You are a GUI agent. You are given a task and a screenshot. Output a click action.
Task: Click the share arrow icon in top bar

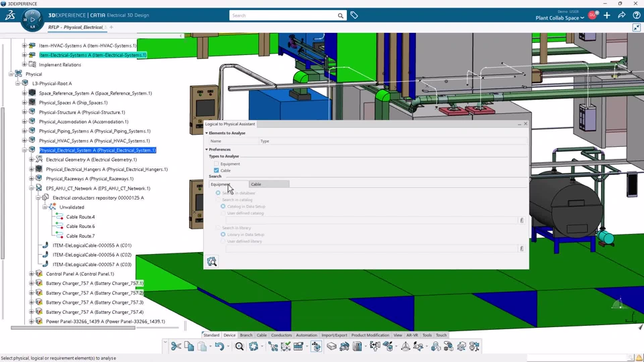tap(622, 15)
